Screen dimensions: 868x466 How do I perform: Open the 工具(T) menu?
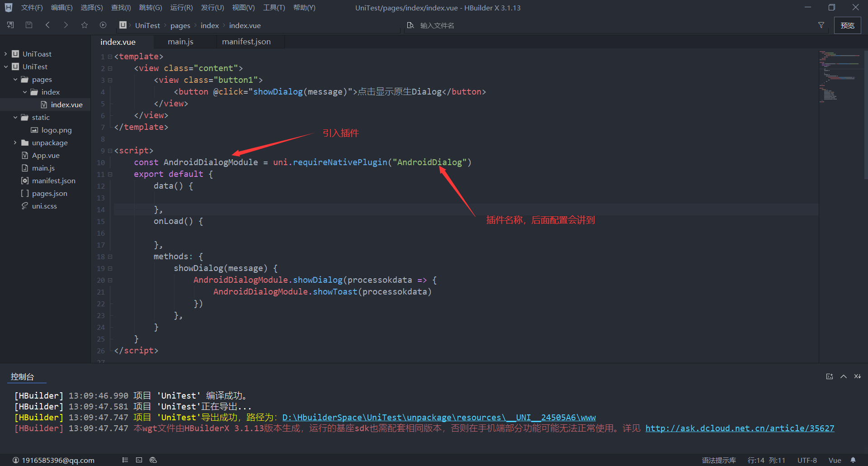[x=274, y=8]
